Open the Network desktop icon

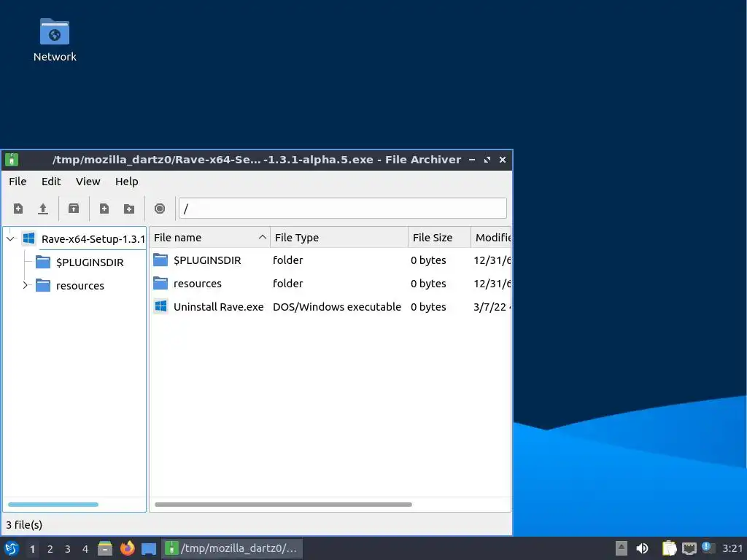click(54, 40)
